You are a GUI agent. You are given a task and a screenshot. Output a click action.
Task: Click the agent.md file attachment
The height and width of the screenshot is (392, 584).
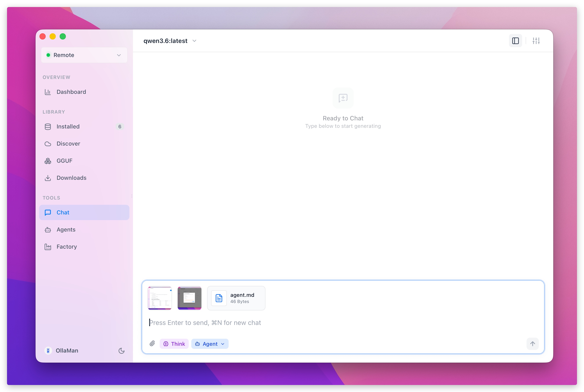click(236, 298)
